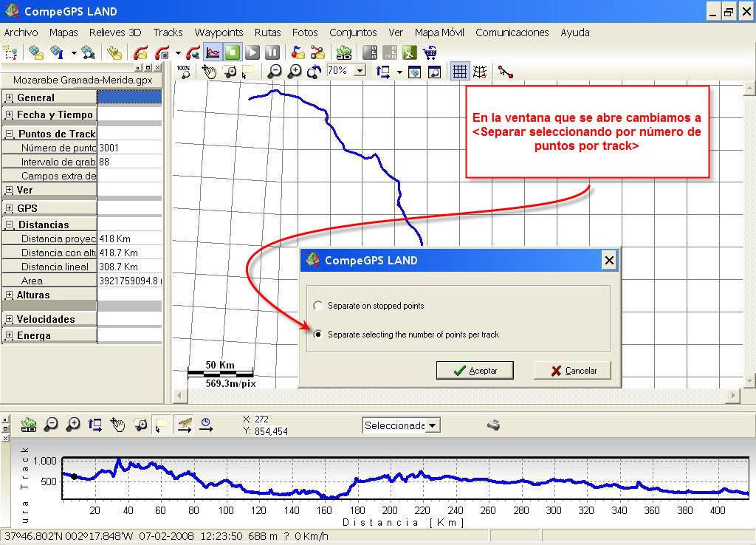This screenshot has width=756, height=545.
Task: Open the Archivo menu
Action: point(21,32)
